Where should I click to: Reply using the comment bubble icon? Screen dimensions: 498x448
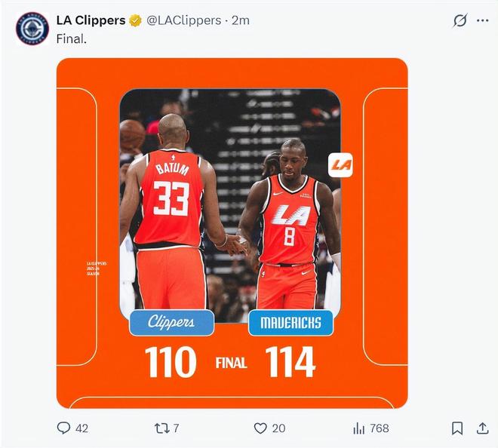click(63, 428)
